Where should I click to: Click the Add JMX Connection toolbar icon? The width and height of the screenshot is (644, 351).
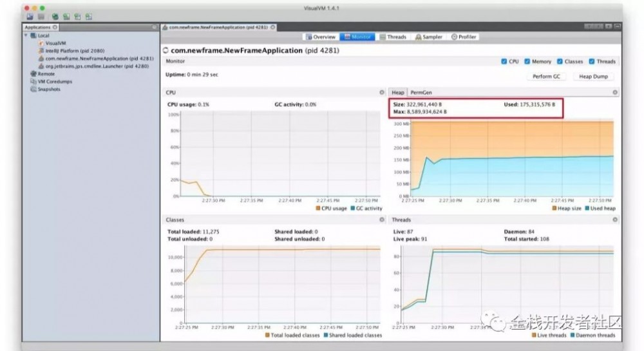click(66, 17)
